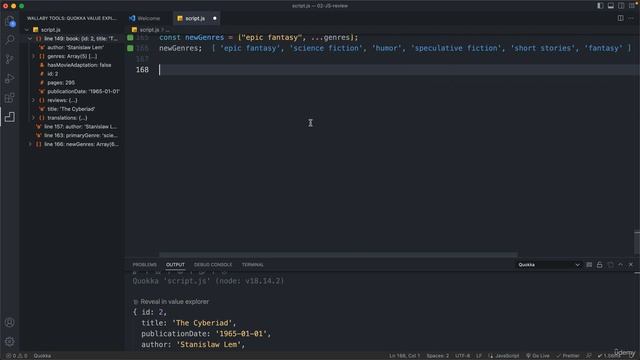
Task: Collapse the line 149 book node
Action: tap(30, 39)
